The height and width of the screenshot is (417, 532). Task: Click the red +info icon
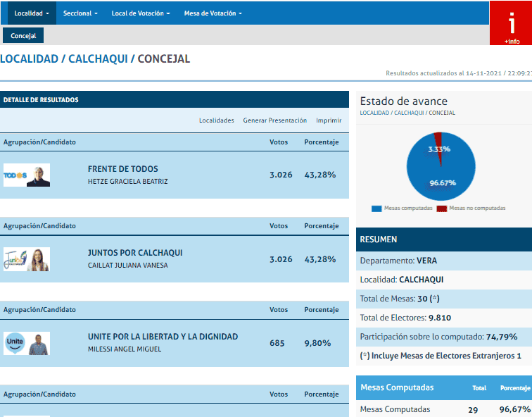point(511,25)
